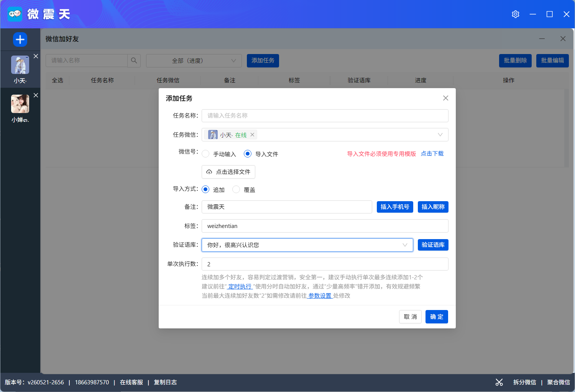Screen dimensions: 575x392
Task: Click 复制日志 in the status bar
Action: (165, 382)
